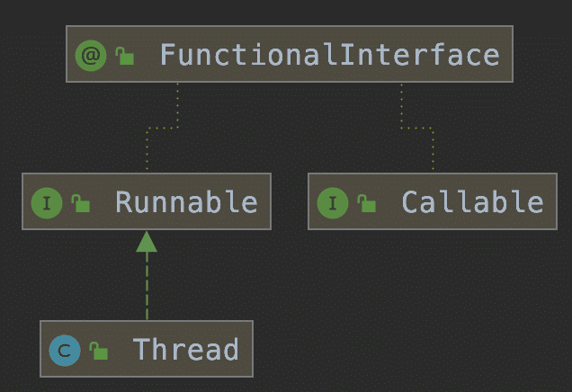This screenshot has height=392, width=572.
Task: Click the annotation @ icon on FunctionalInterface
Action: tap(91, 56)
